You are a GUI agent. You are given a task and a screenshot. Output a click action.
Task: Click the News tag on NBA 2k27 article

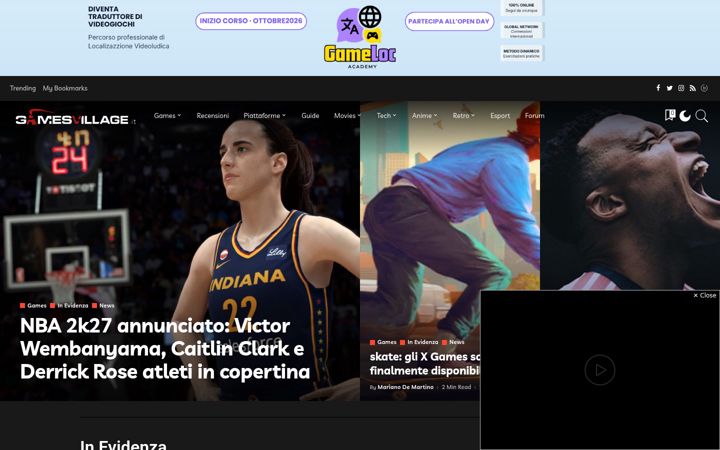[x=103, y=305]
